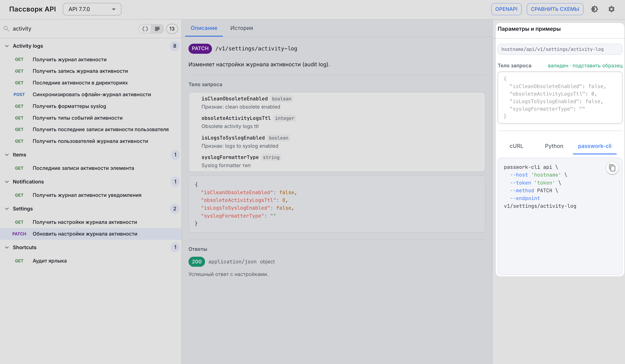
Task: Click the 200 response badge
Action: tap(197, 262)
